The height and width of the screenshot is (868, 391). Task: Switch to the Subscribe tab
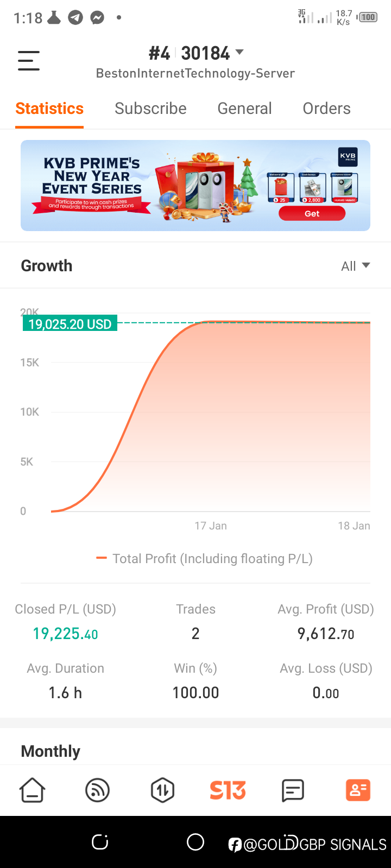coord(150,108)
